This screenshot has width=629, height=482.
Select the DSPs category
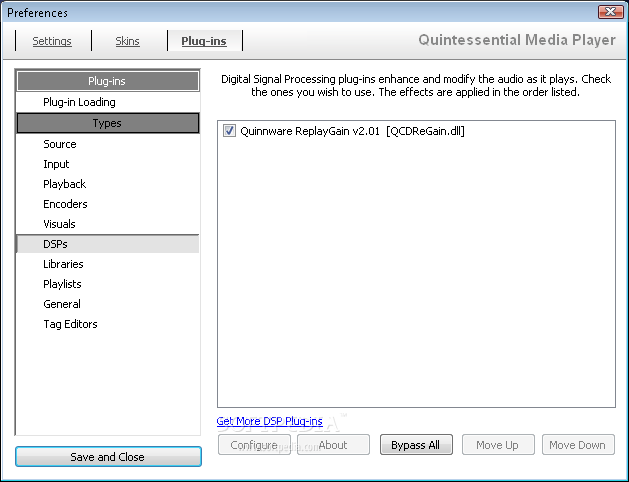point(108,244)
